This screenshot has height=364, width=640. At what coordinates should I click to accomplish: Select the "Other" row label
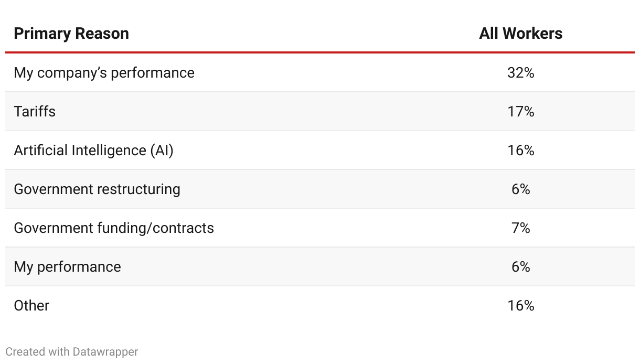tap(31, 305)
